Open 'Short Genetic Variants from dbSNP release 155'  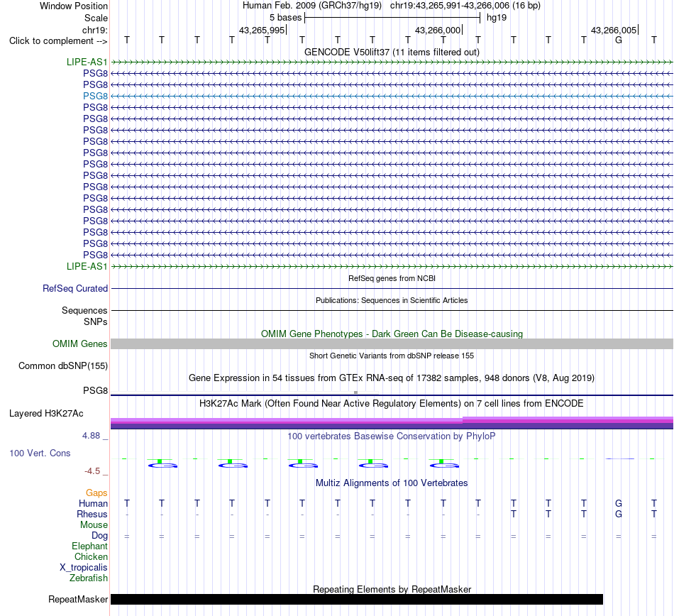coord(392,356)
